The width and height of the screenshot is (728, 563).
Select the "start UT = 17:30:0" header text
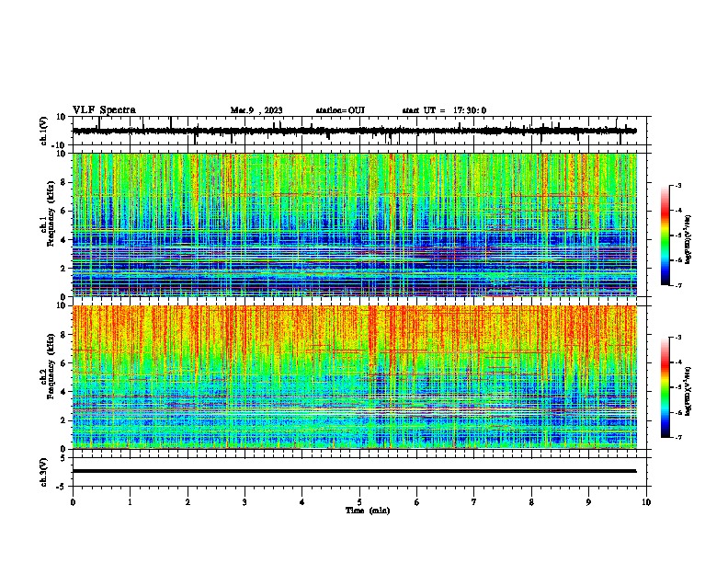[x=444, y=110]
